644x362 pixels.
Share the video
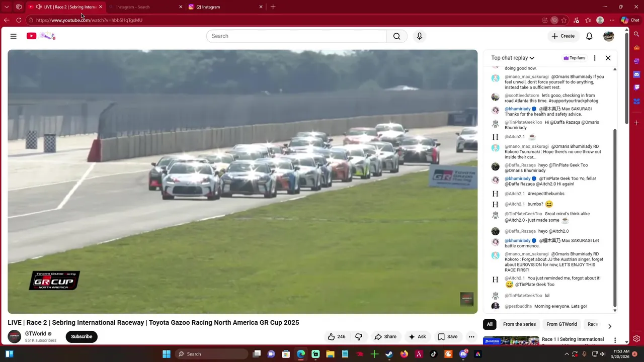[385, 337]
